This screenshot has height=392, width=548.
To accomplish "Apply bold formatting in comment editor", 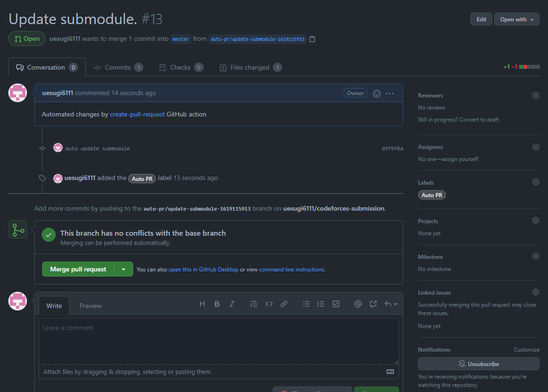I will pos(217,304).
